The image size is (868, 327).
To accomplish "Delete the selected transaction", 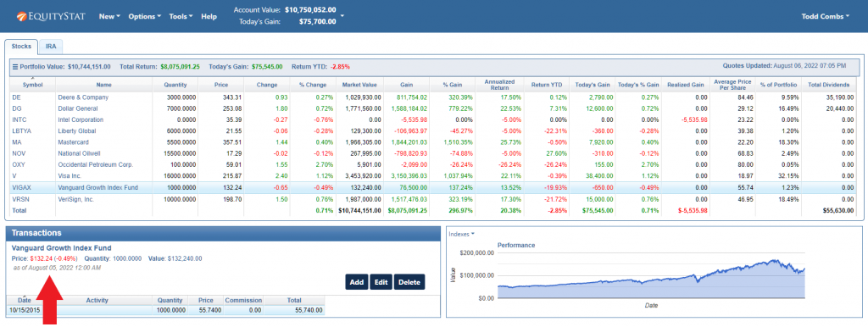I will coord(409,282).
